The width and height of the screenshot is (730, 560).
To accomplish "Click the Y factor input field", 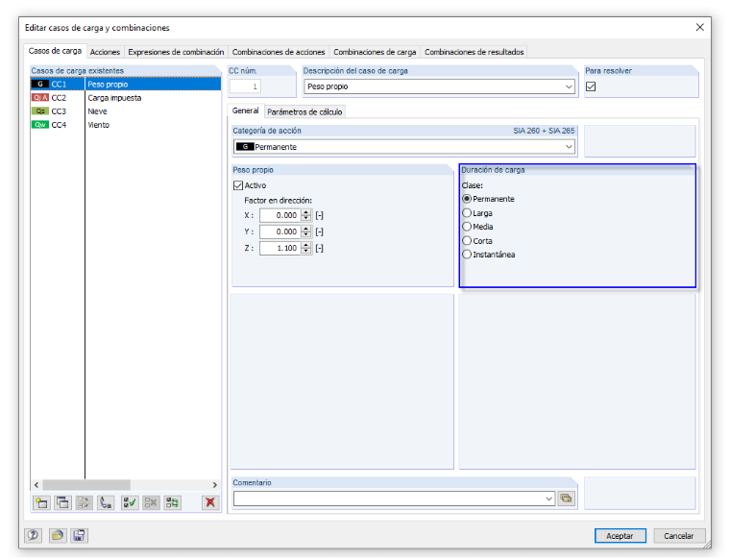I will [x=280, y=231].
